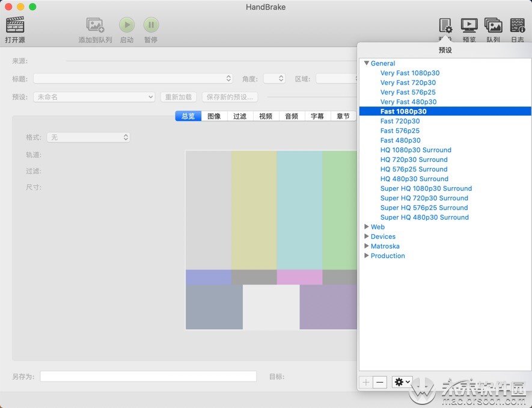Open the gear actions menu in presets panel
Image resolution: width=532 pixels, height=408 pixels.
pos(402,382)
